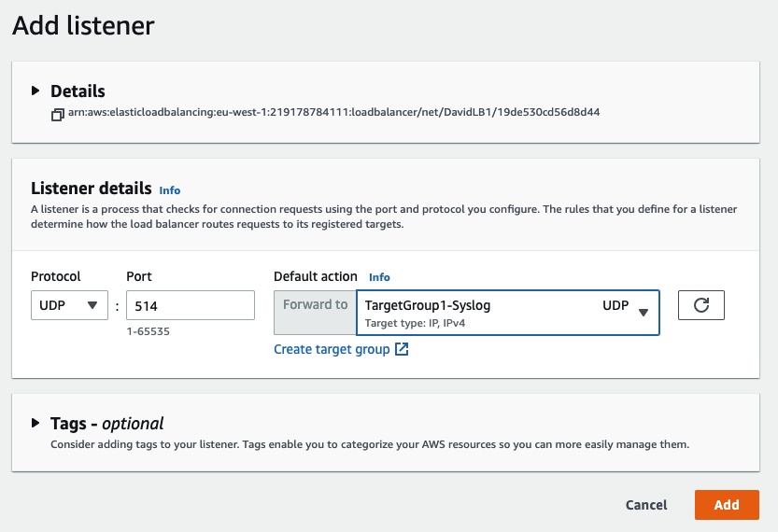Click the Protocol field label
778x532 pixels.
click(56, 276)
